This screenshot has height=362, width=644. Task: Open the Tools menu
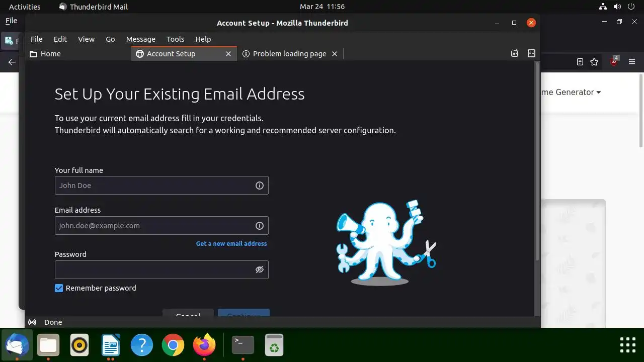[x=175, y=39]
